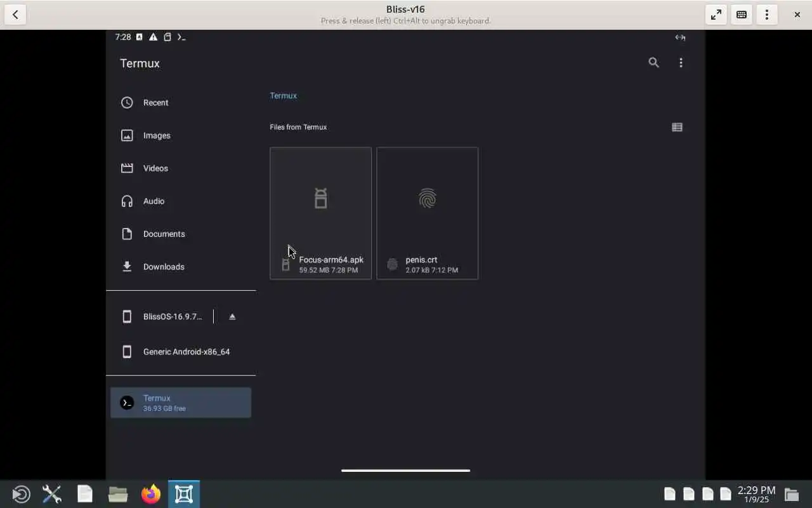Click the Termux app title text

[x=140, y=63]
